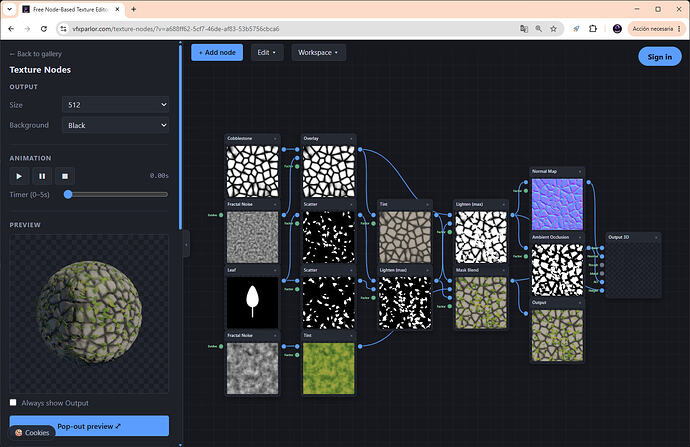Viewport: 690px width, 447px height.
Task: Open the Chrome profile avatar
Action: (617, 29)
